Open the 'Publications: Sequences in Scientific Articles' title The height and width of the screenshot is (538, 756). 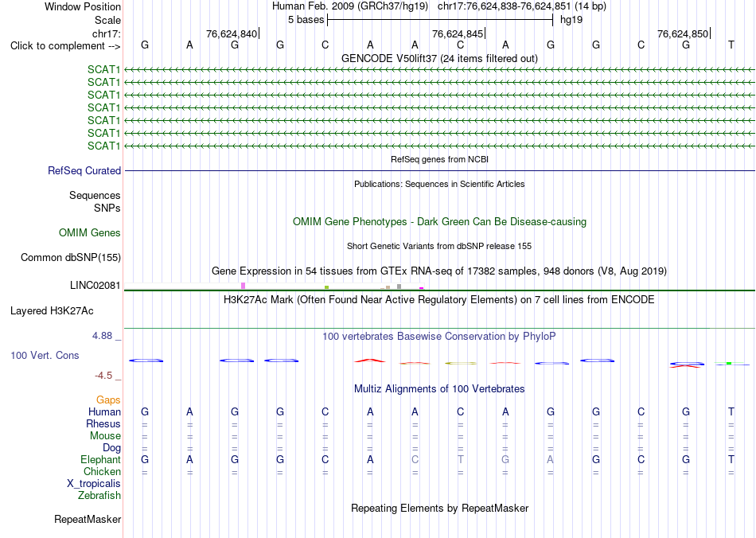pos(439,184)
